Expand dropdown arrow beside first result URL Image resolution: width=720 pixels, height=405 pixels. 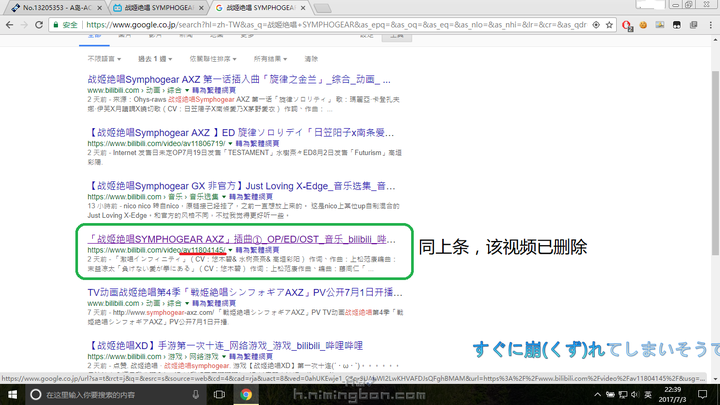point(187,90)
